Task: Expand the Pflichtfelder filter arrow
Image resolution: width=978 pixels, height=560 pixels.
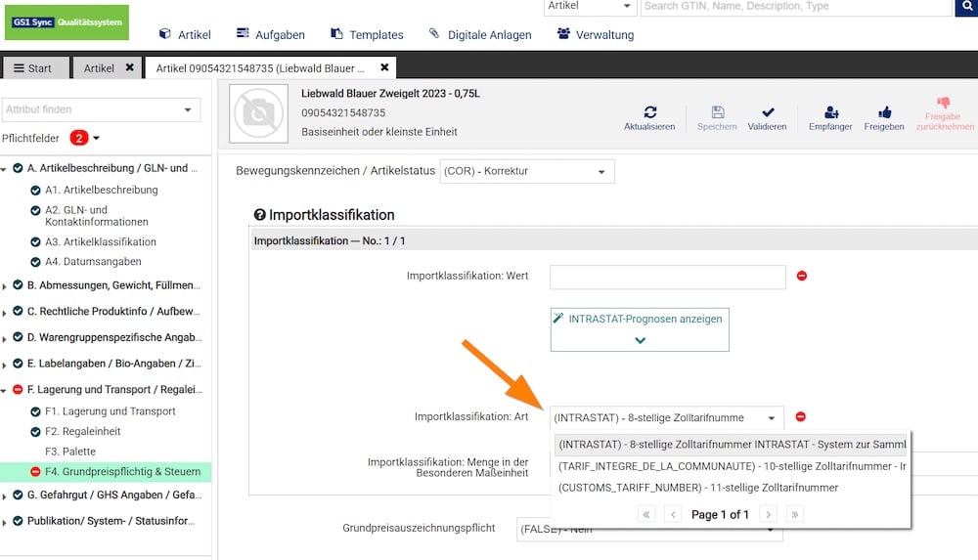Action: coord(96,138)
